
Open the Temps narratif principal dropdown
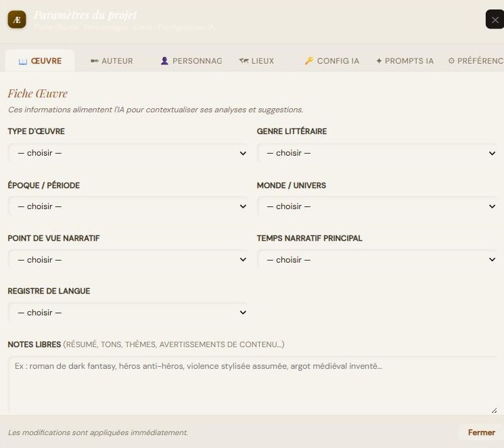377,260
